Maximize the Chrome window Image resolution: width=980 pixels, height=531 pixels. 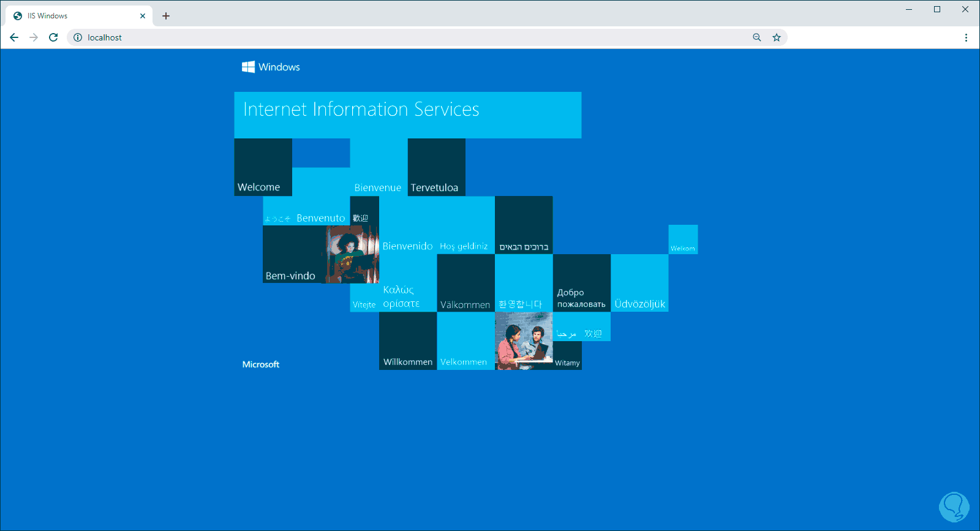937,9
